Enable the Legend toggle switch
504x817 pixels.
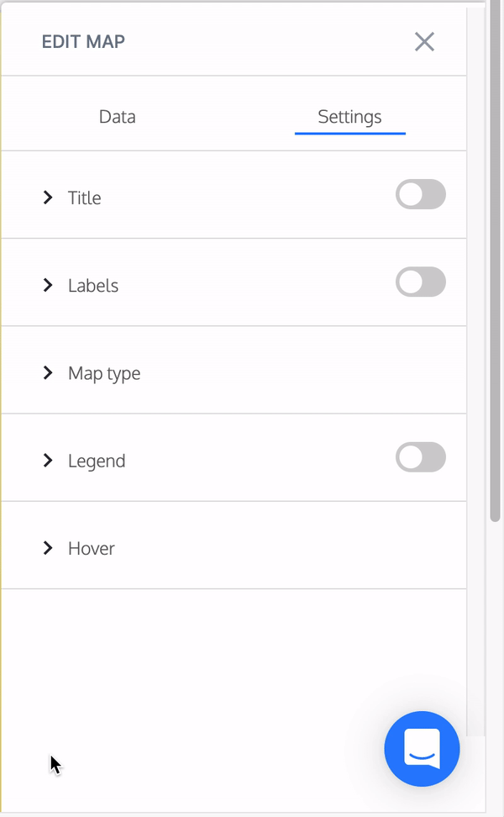(x=420, y=457)
